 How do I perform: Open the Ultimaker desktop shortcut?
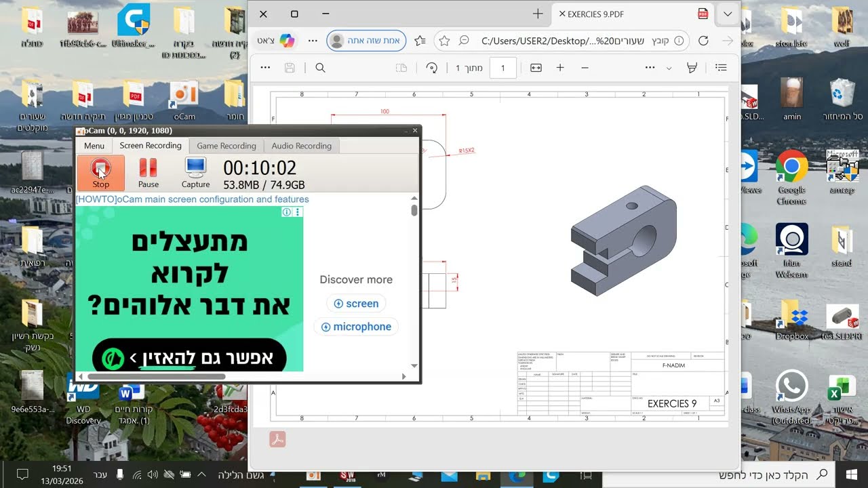134,26
